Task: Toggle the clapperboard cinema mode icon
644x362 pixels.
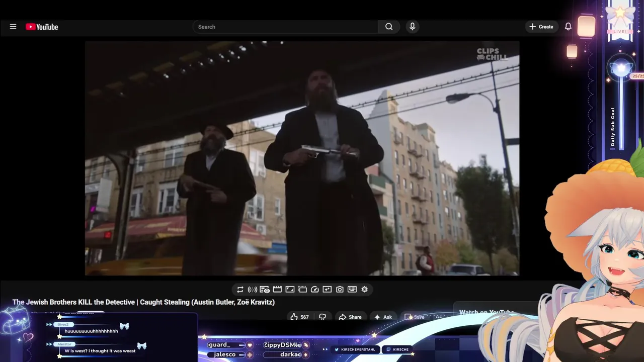Action: 277,289
